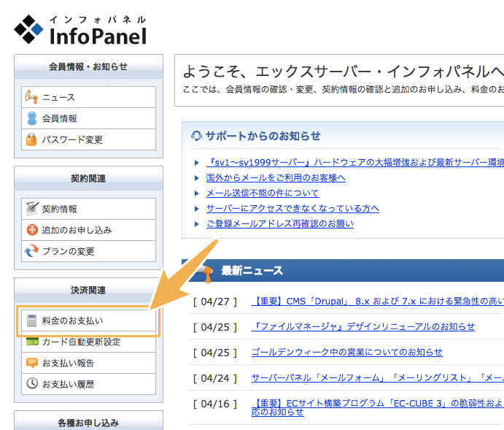Open メール送信不能の件について link

pyautogui.click(x=263, y=193)
